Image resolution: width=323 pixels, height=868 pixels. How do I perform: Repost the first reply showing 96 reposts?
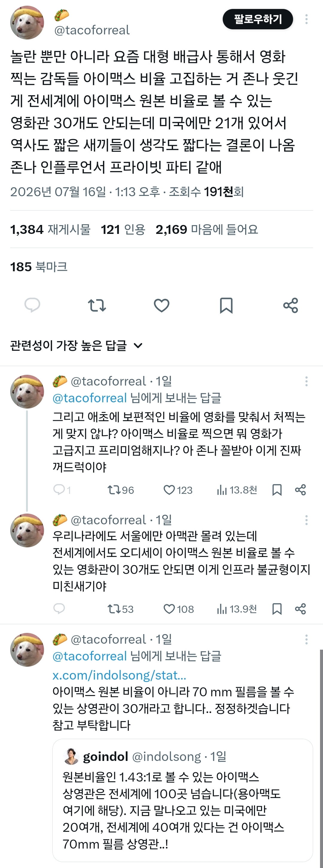click(120, 490)
